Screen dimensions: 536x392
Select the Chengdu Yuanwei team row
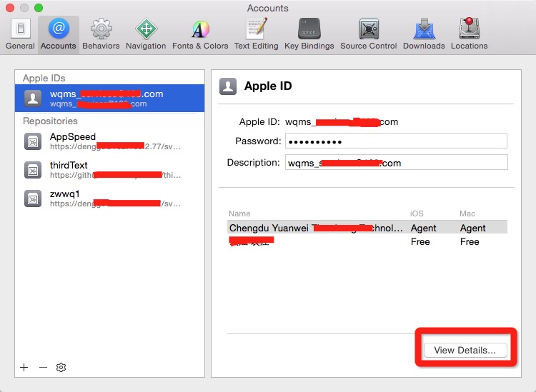tap(367, 227)
